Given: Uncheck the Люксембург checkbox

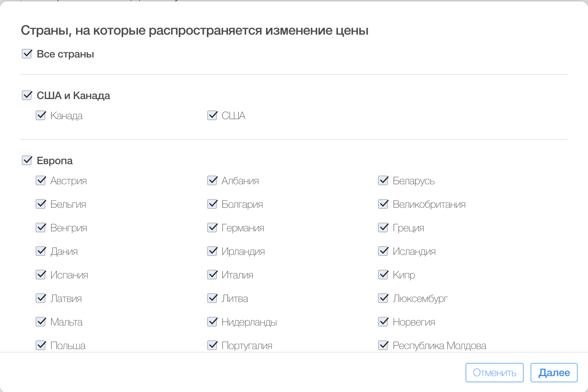Looking at the screenshot, I should 383,298.
